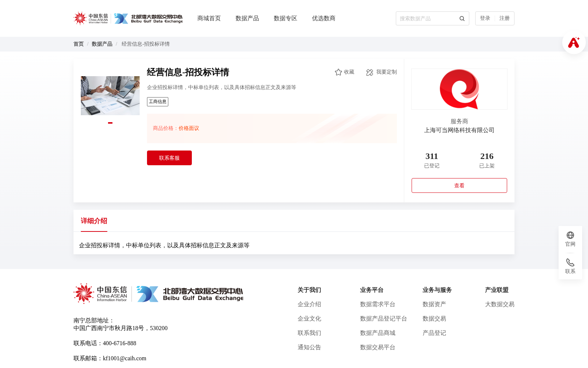Open the product thumbnail image
The height and width of the screenshot is (368, 588).
110,96
